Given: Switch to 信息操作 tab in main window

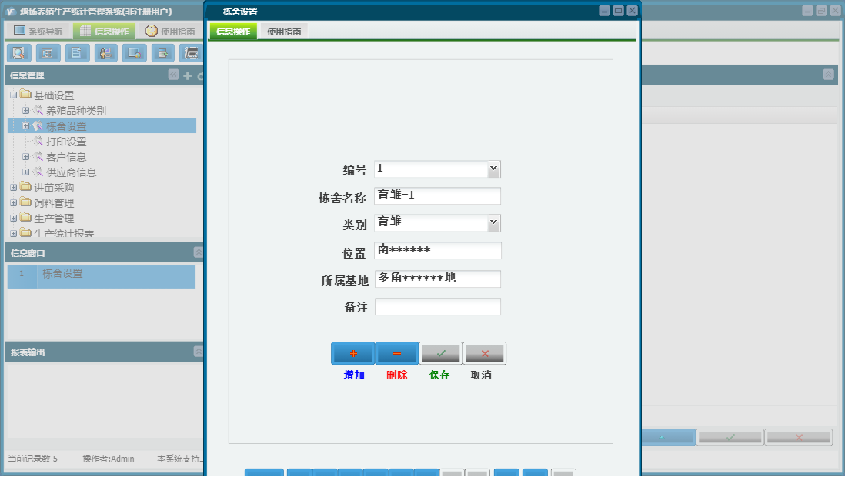Looking at the screenshot, I should click(x=105, y=31).
